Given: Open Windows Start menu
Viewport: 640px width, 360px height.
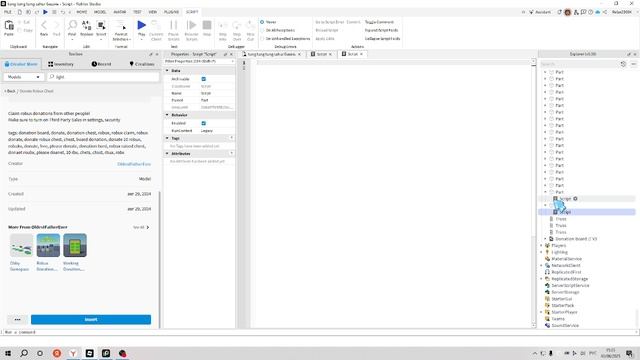Looking at the screenshot, I should point(8,353).
